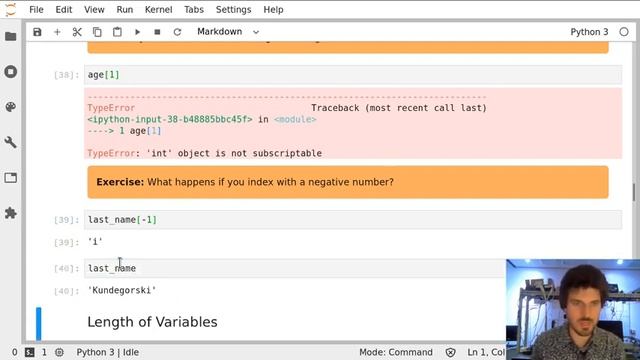This screenshot has height=360, width=640.
Task: Open the Running Terminals and Kernels icon
Action: (11, 71)
